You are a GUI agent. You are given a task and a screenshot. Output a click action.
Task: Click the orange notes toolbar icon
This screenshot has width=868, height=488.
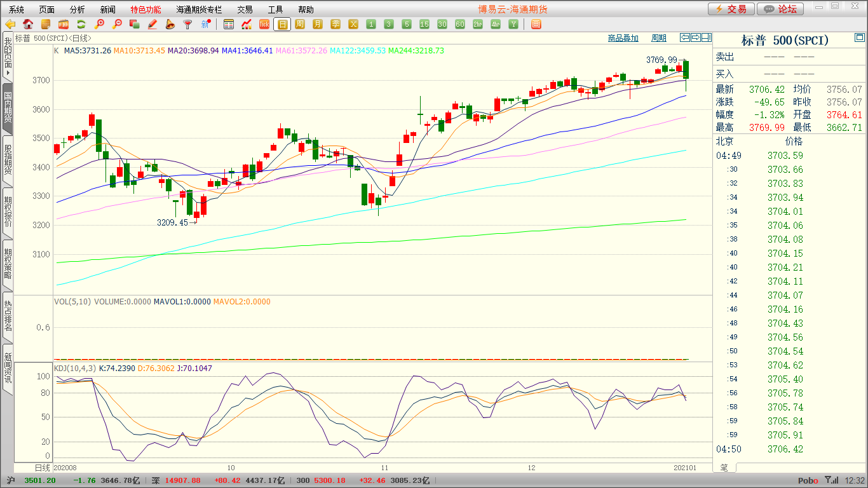[x=46, y=25]
